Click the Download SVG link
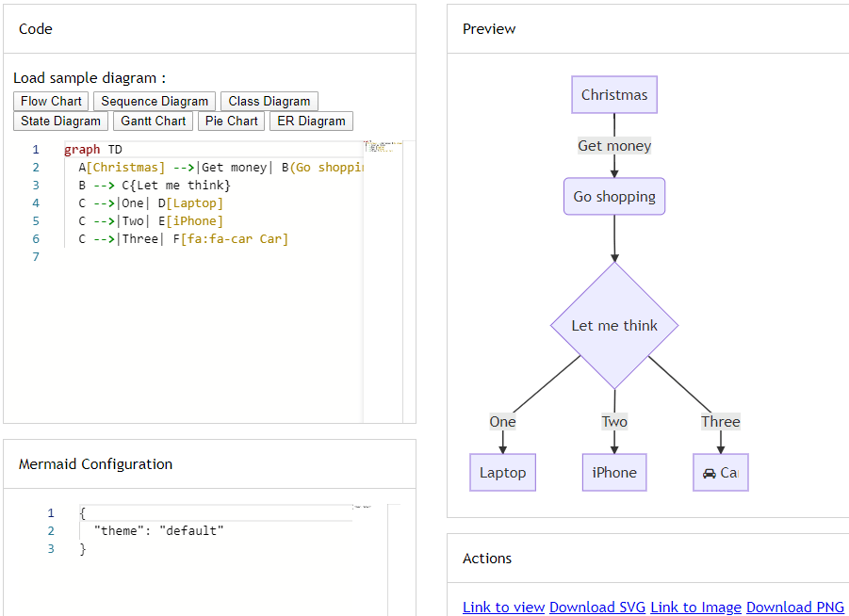The image size is (849, 616). 597,607
